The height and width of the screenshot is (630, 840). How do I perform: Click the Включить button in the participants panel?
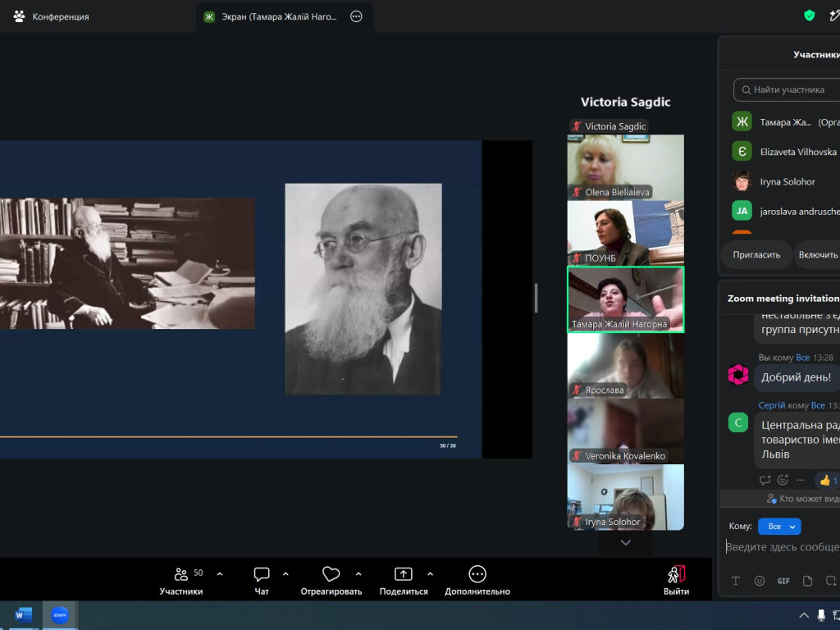coord(818,255)
